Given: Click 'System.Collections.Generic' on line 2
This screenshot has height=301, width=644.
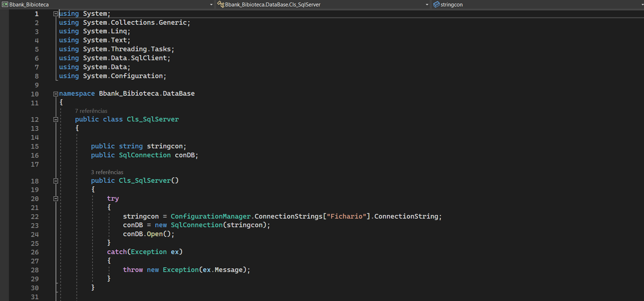Looking at the screenshot, I should click(x=135, y=22).
